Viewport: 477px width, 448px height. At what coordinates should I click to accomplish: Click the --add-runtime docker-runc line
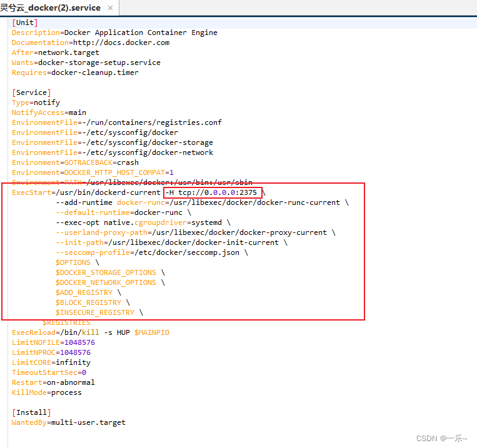pyautogui.click(x=203, y=202)
